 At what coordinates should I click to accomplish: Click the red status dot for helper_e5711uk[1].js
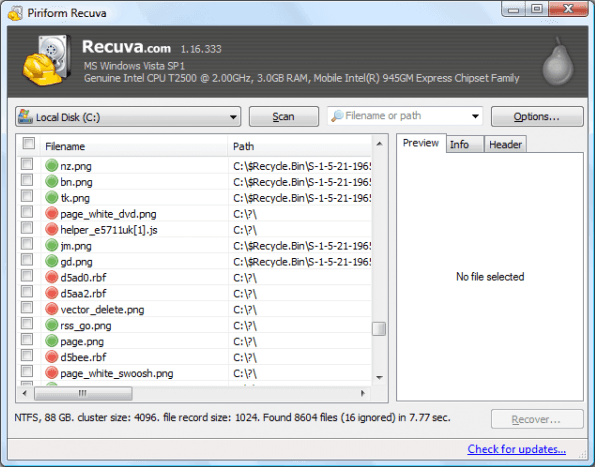pos(52,230)
